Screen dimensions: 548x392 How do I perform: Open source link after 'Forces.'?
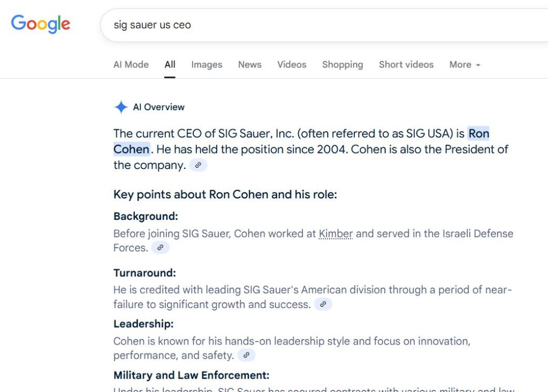[161, 248]
